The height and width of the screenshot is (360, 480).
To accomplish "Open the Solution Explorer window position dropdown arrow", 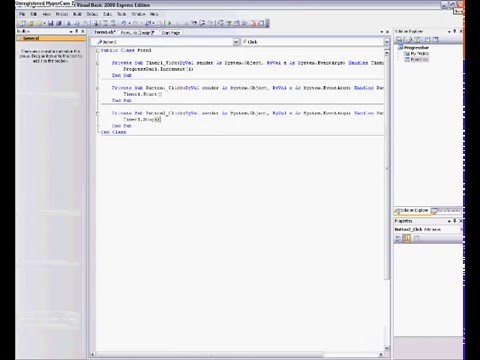I will 449,31.
